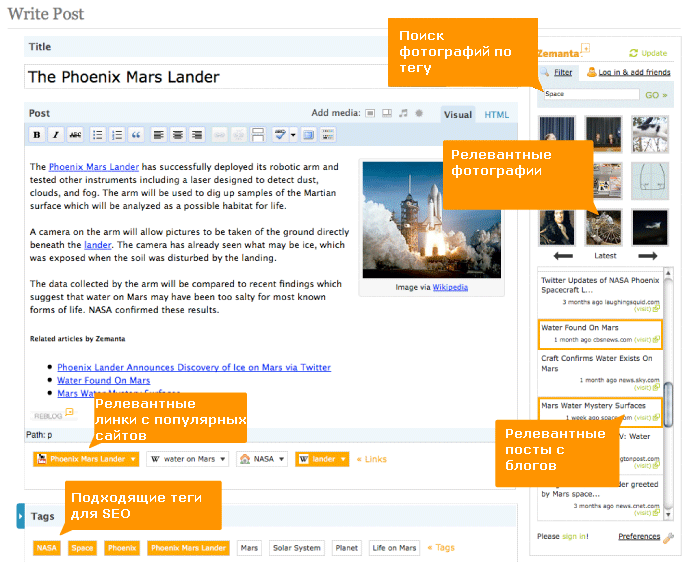700x562 pixels.
Task: Open Log in & add friends
Action: coord(629,72)
